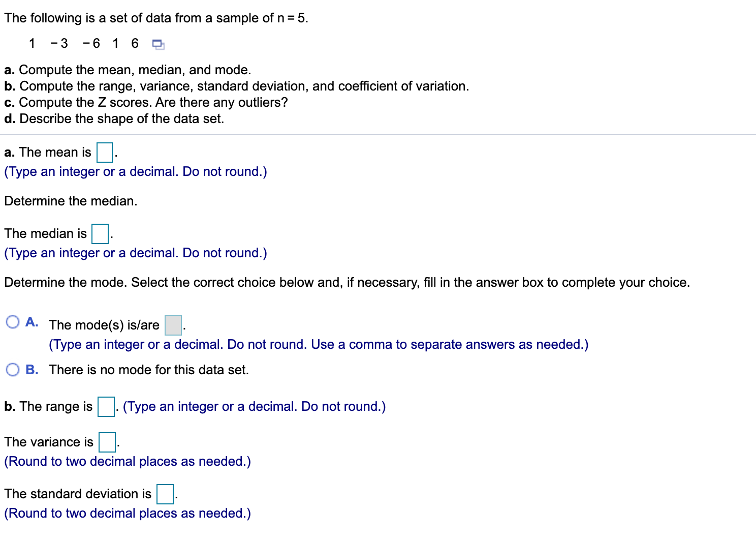Viewport: 756px width, 541px height.
Task: Click the data value -3 in the sample
Action: pos(58,44)
